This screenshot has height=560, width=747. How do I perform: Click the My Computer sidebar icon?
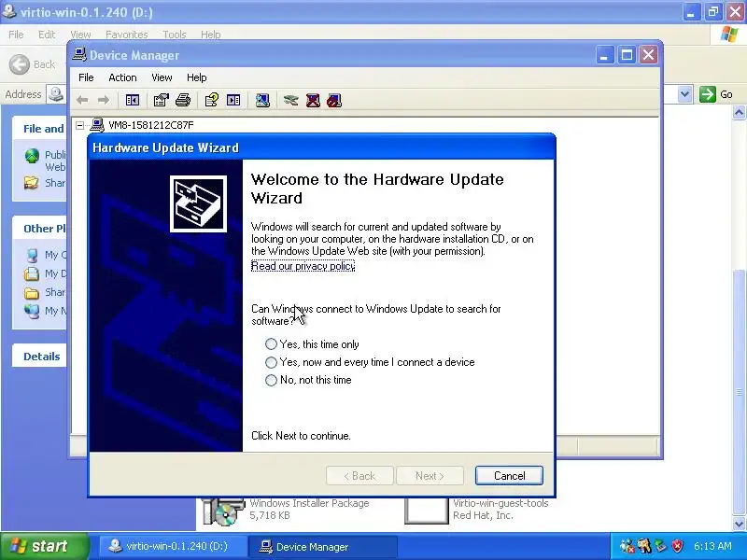pos(32,255)
